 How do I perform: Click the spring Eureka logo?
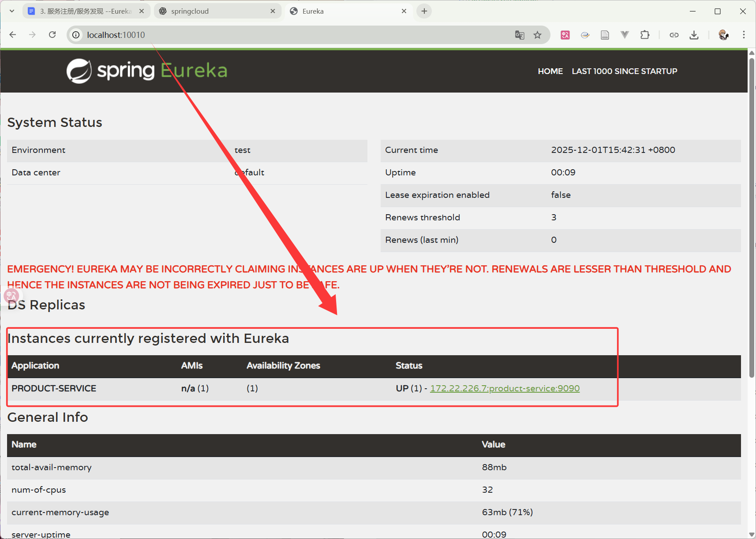(x=147, y=71)
